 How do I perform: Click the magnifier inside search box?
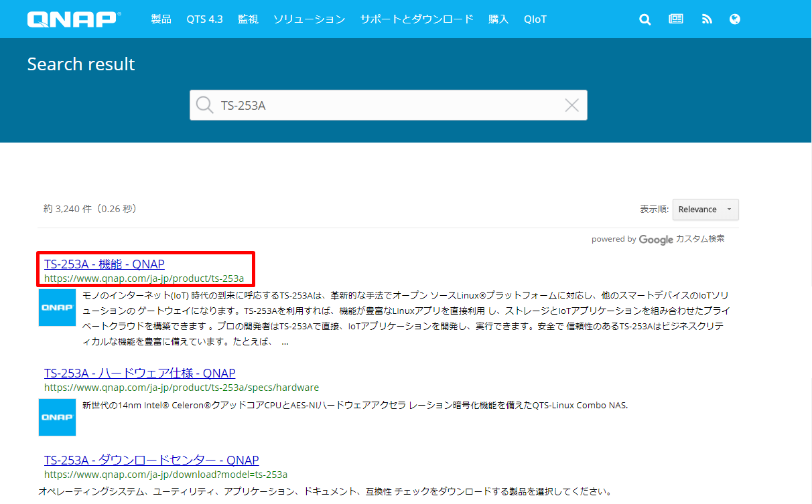pyautogui.click(x=204, y=105)
